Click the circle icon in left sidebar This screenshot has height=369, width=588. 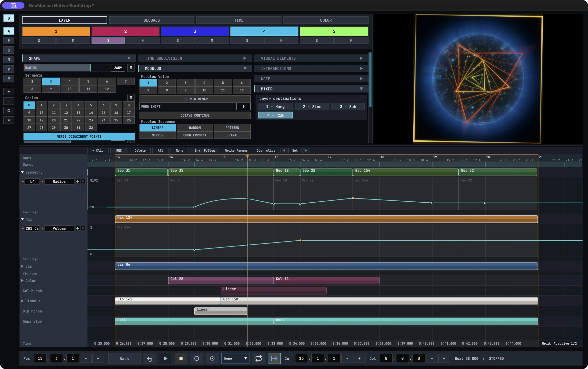coord(9,111)
